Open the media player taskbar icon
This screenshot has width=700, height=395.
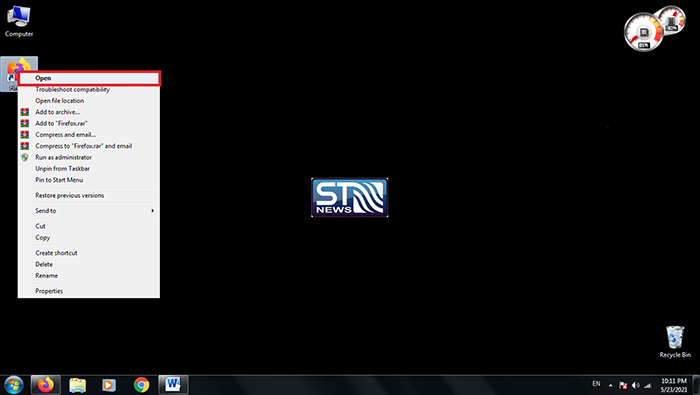coord(108,385)
